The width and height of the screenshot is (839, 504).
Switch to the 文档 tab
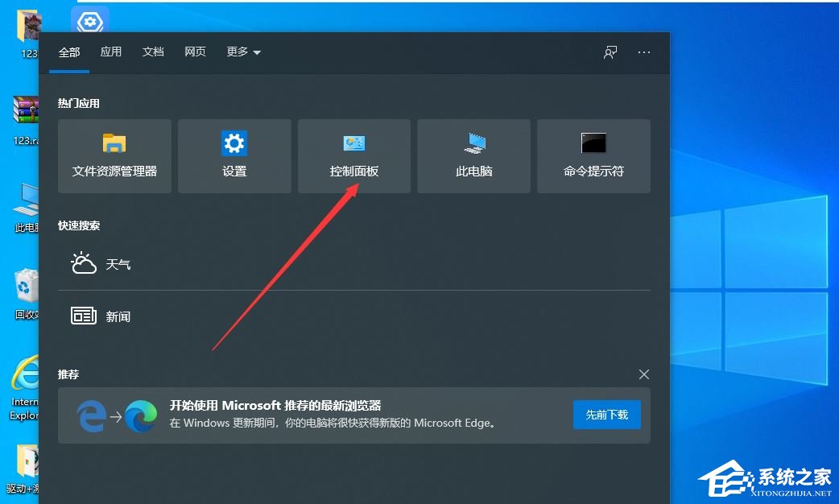pyautogui.click(x=153, y=52)
